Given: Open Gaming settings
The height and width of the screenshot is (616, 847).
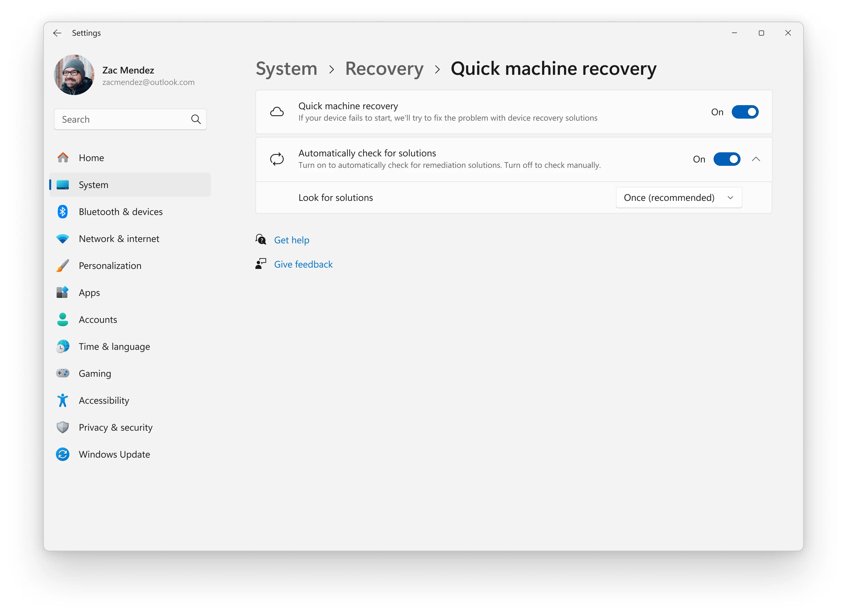Looking at the screenshot, I should pos(94,373).
